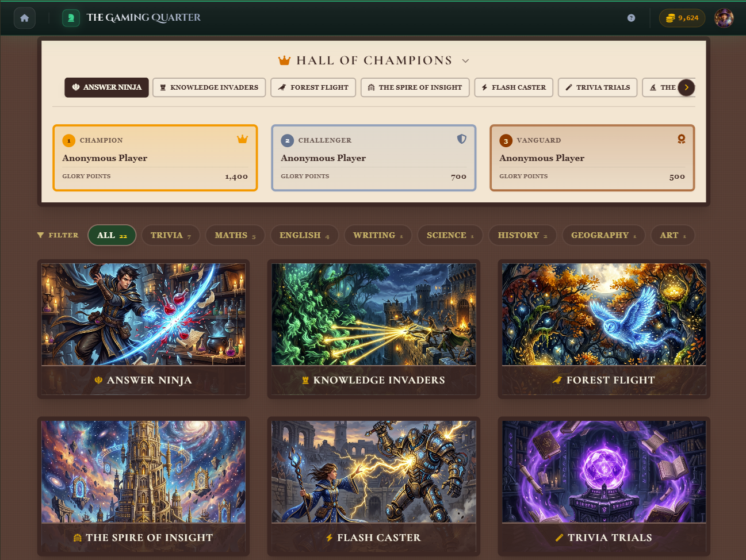Screen dimensions: 746x560
Task: Select the rank 1 badge on Champion card
Action: [x=69, y=140]
